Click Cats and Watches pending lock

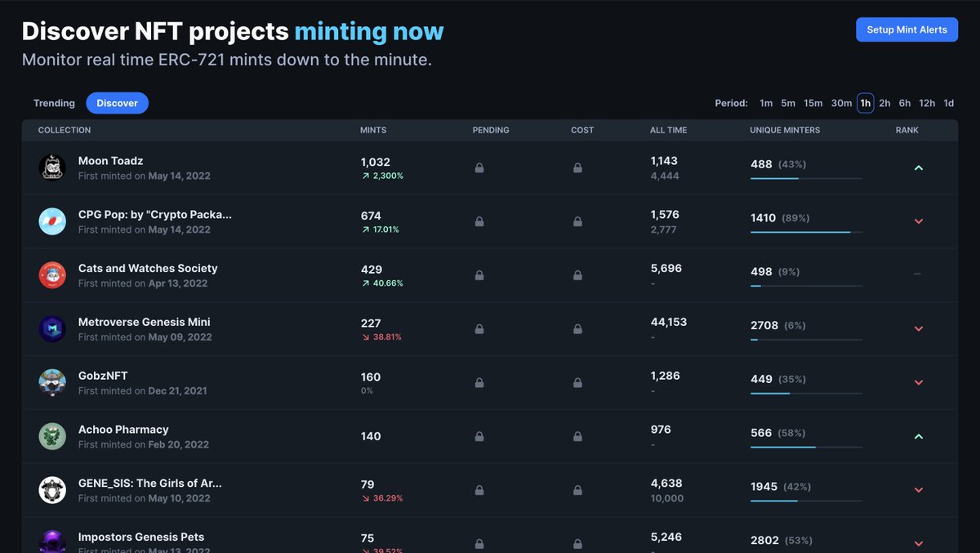click(x=479, y=275)
